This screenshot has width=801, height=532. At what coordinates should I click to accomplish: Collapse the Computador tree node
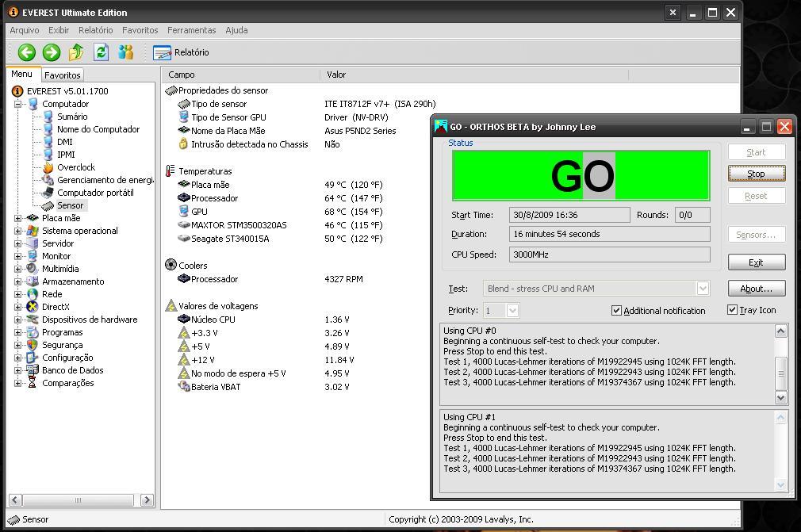tap(18, 104)
